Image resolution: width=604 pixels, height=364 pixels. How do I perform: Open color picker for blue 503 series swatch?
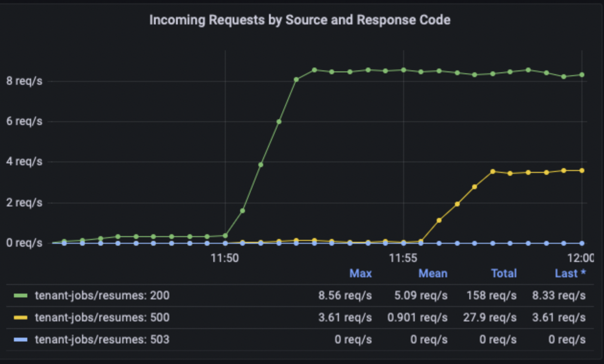(21, 340)
